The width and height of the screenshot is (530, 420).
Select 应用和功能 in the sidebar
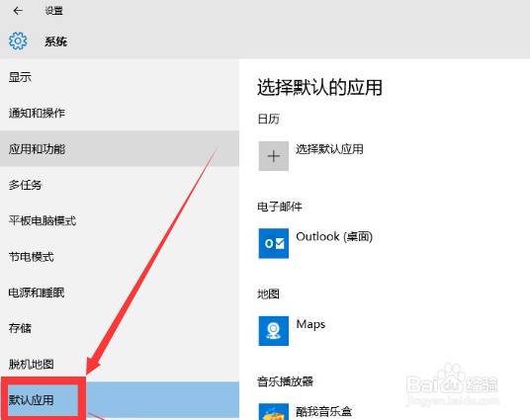tap(120, 148)
